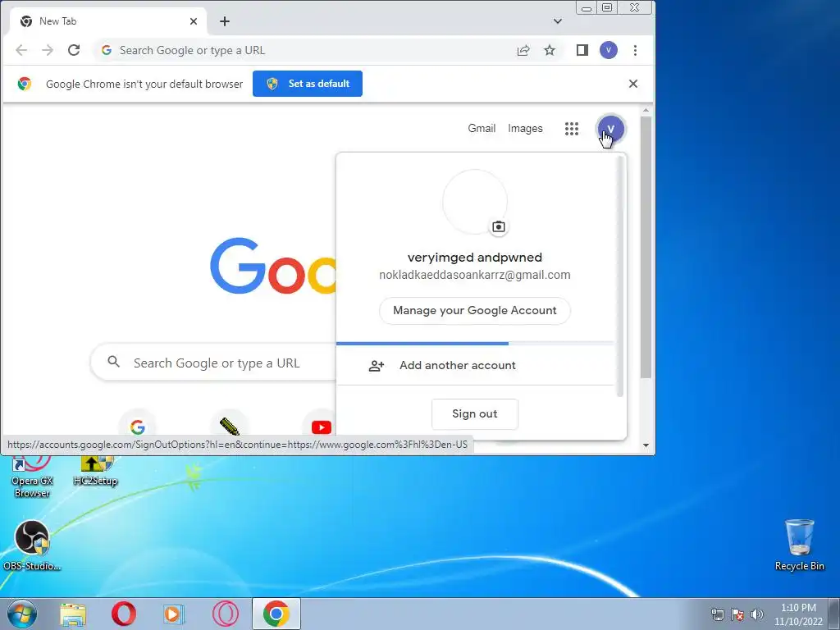This screenshot has height=630, width=840.
Task: Click the scrollbar down arrow
Action: pyautogui.click(x=646, y=445)
